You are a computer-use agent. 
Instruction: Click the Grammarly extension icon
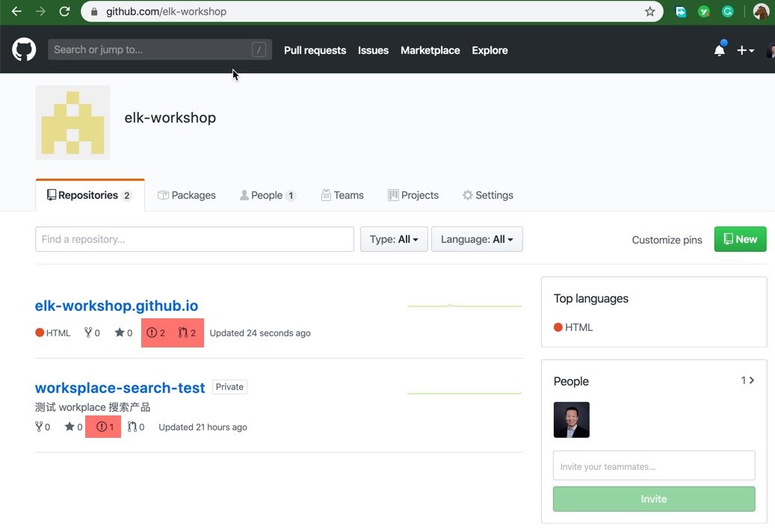pos(727,12)
